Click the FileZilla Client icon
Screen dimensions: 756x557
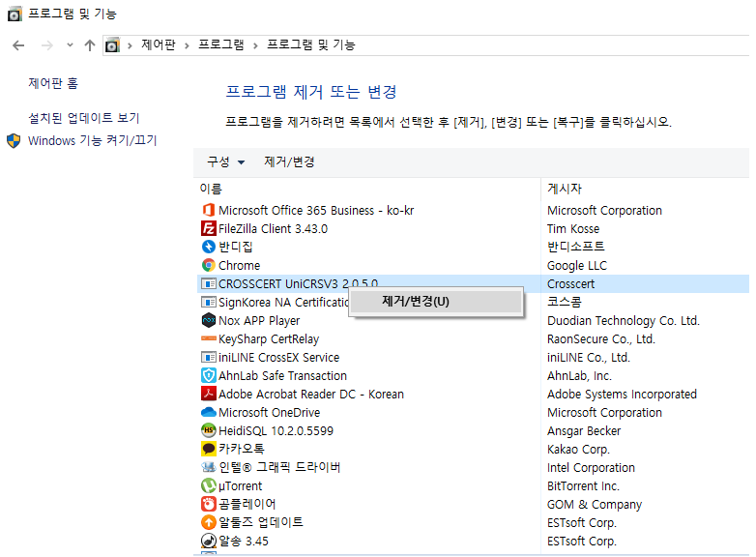coord(208,228)
